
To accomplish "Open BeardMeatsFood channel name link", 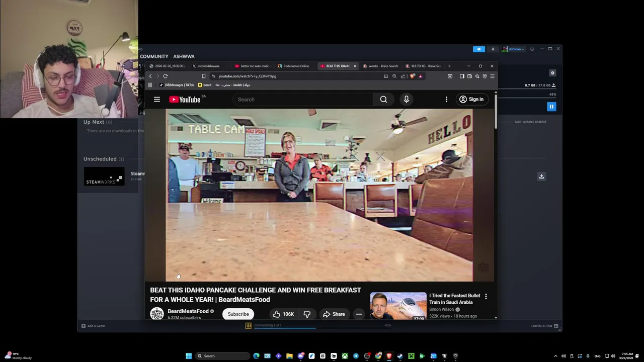I will pos(188,311).
